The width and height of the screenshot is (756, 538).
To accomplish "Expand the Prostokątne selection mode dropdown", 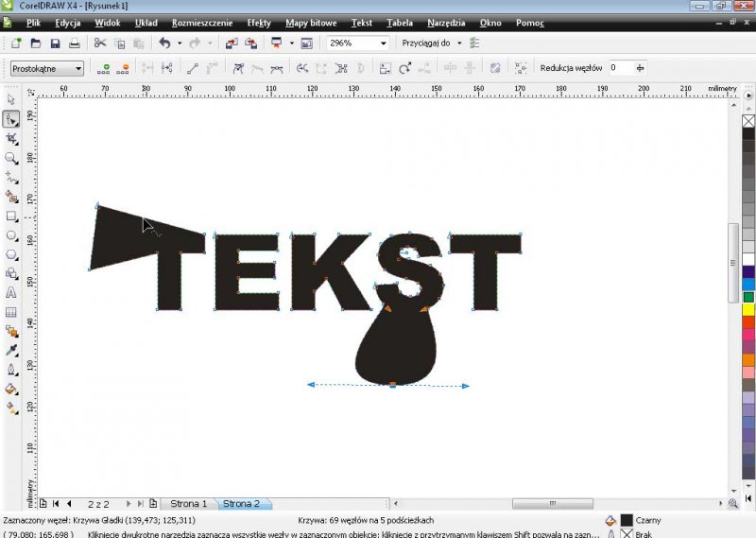I will [x=77, y=68].
